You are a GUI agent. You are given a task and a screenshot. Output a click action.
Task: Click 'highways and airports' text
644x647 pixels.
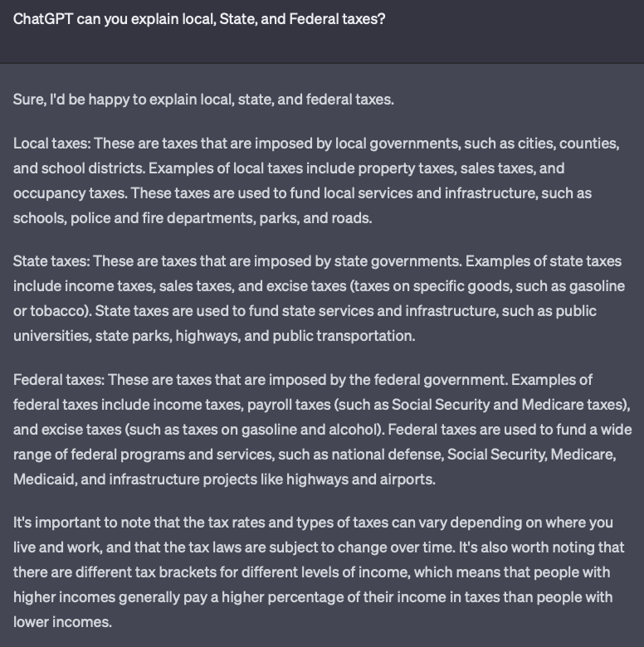[x=360, y=479]
